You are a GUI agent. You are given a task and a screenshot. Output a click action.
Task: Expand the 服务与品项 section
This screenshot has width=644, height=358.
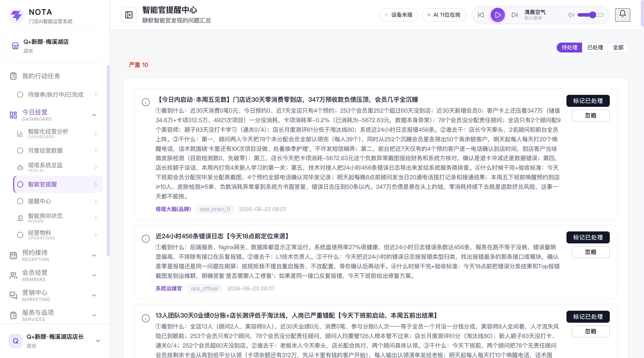(94, 315)
